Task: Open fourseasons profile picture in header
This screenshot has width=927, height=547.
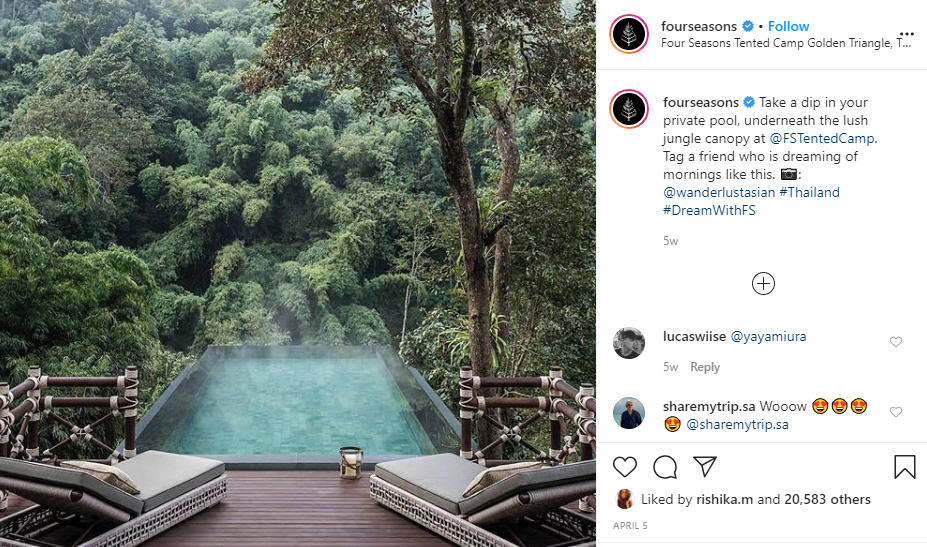Action: pos(630,34)
